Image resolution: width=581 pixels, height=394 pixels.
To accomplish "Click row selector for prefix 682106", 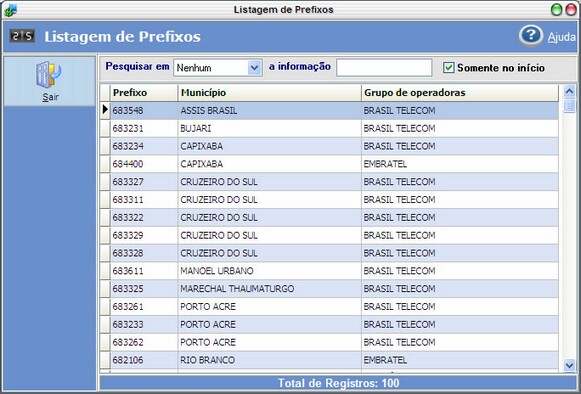I will coord(105,360).
